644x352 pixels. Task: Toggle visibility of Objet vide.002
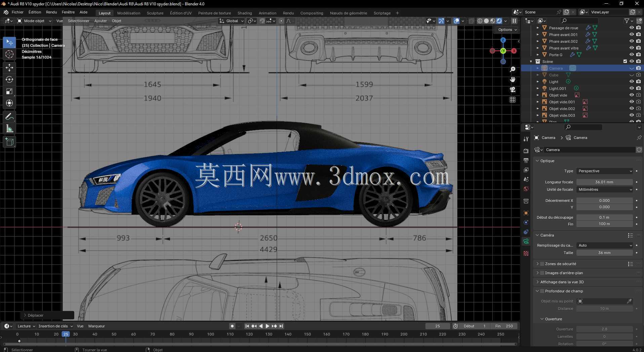click(632, 109)
